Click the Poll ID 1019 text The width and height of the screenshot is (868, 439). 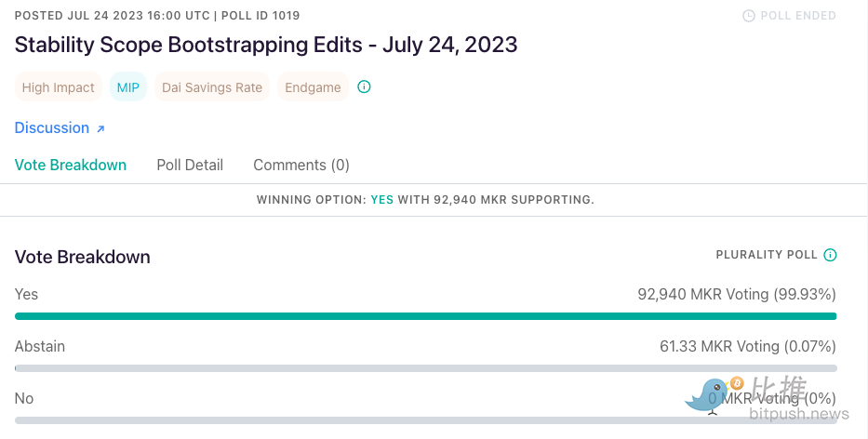[260, 16]
